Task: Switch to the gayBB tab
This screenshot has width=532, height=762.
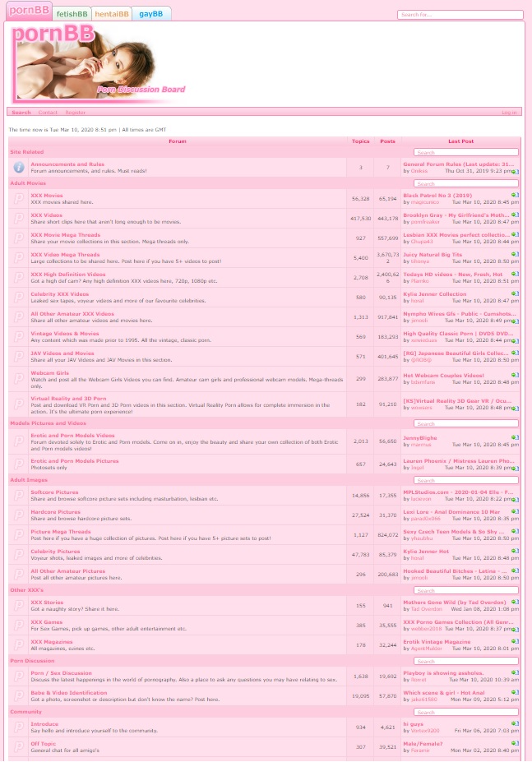Action: (150, 14)
